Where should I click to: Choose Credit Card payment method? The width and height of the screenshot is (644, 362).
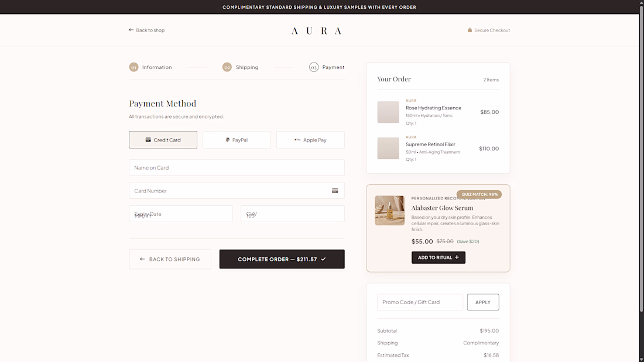point(163,140)
